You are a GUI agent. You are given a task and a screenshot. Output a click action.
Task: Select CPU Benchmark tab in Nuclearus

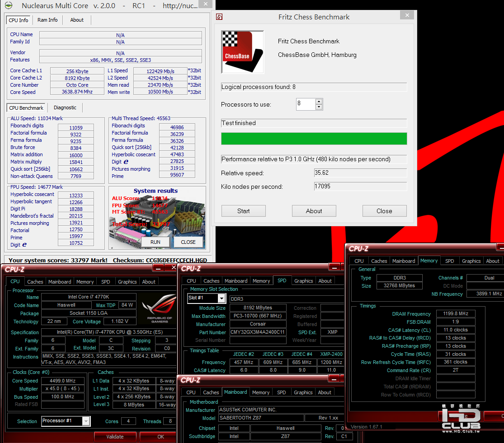click(26, 108)
